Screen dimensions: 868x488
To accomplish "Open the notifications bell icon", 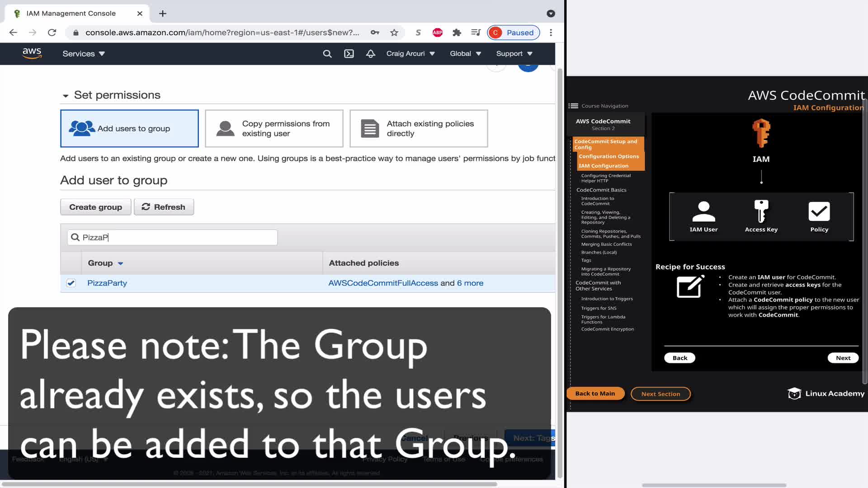I will (x=371, y=54).
